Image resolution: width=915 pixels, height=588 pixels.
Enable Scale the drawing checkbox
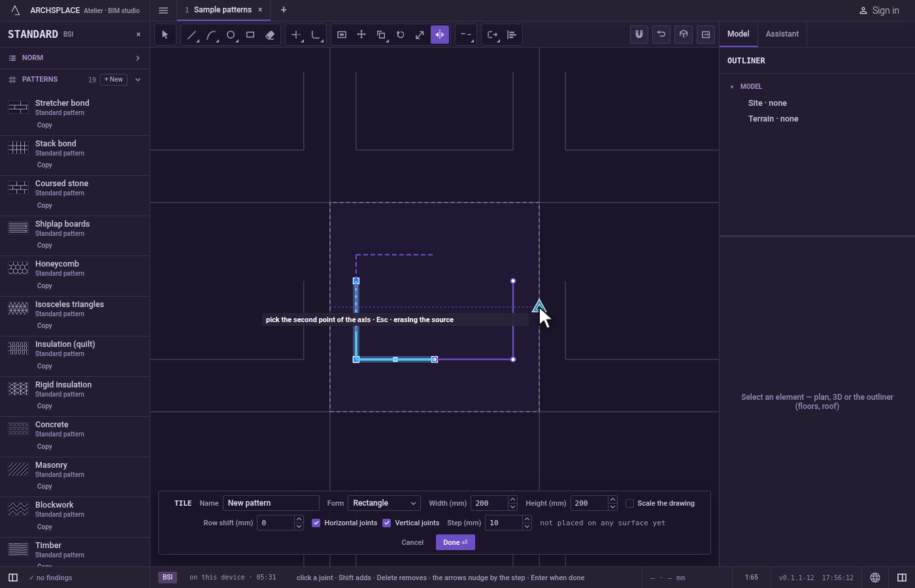point(630,503)
